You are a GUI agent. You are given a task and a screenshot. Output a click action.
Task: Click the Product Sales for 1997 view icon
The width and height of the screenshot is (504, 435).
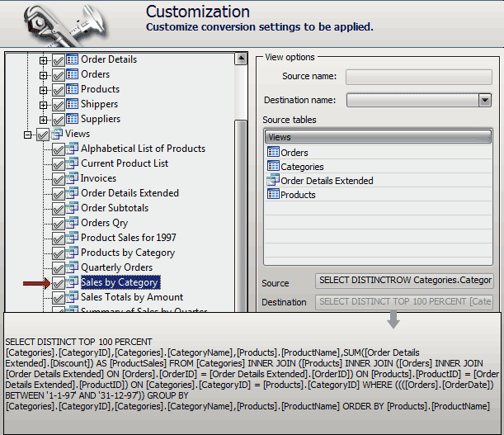(72, 238)
